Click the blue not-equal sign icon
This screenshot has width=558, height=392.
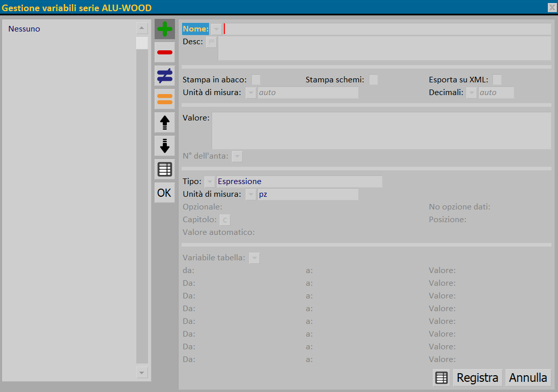(x=164, y=76)
